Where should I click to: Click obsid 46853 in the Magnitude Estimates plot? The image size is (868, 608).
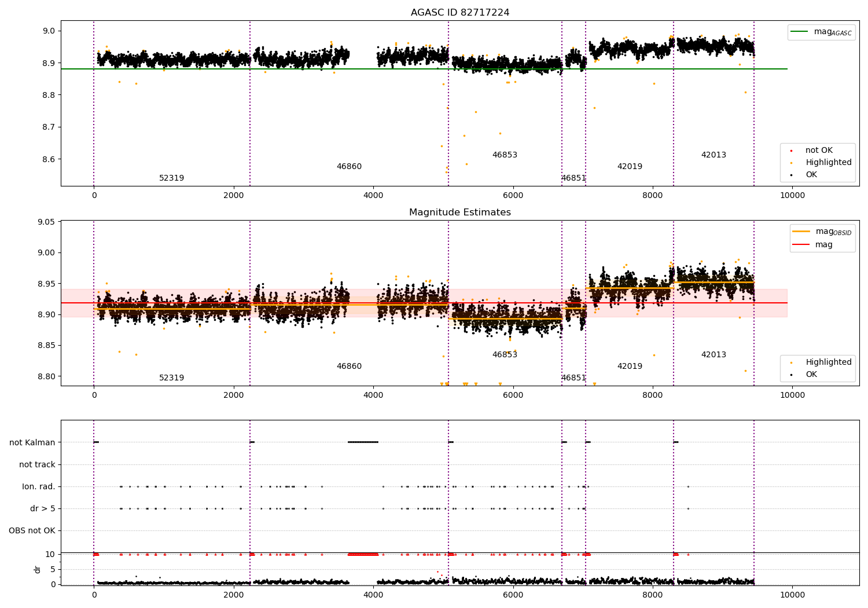coord(505,354)
